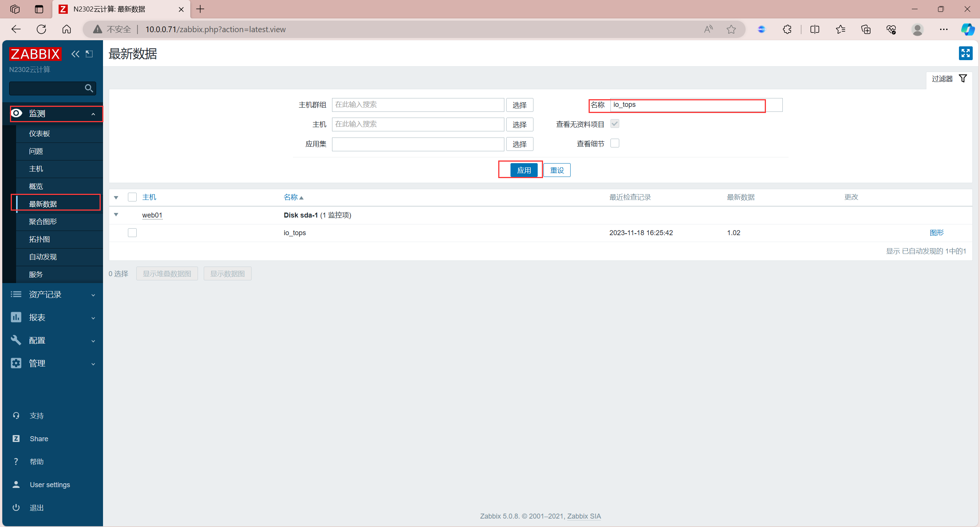This screenshot has width=980, height=527.
Task: Open new browser tab
Action: click(x=200, y=9)
